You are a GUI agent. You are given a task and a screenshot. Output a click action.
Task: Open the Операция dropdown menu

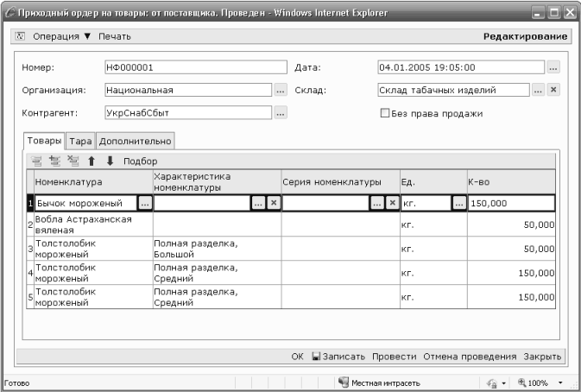tap(61, 36)
